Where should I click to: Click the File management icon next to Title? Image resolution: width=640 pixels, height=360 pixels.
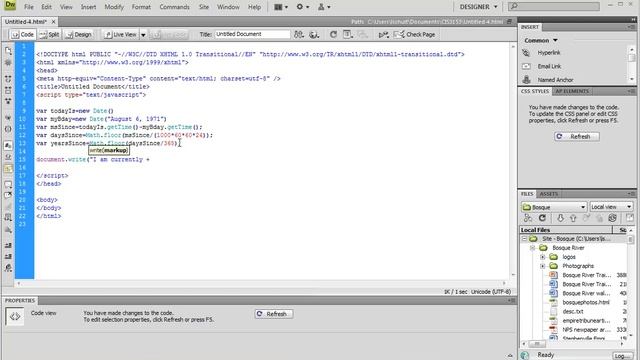pos(299,35)
